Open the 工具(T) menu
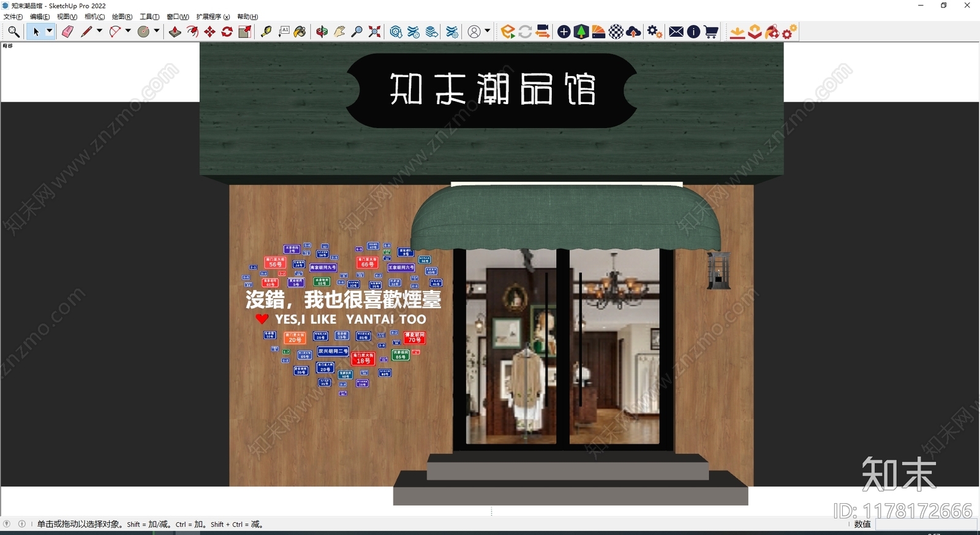The height and width of the screenshot is (535, 980). tap(149, 17)
